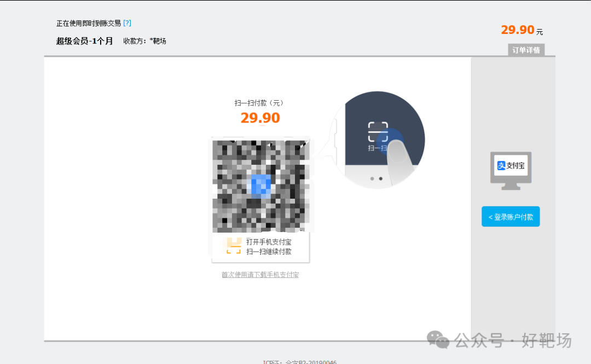Click the orange 29.90 total at top right
Screen dimensions: 591x364
tap(518, 30)
